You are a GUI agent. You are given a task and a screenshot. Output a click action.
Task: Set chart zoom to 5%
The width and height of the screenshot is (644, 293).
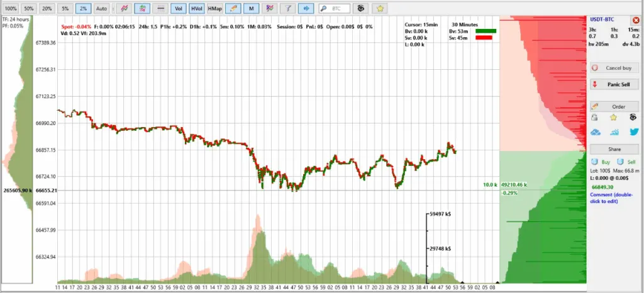pyautogui.click(x=65, y=8)
